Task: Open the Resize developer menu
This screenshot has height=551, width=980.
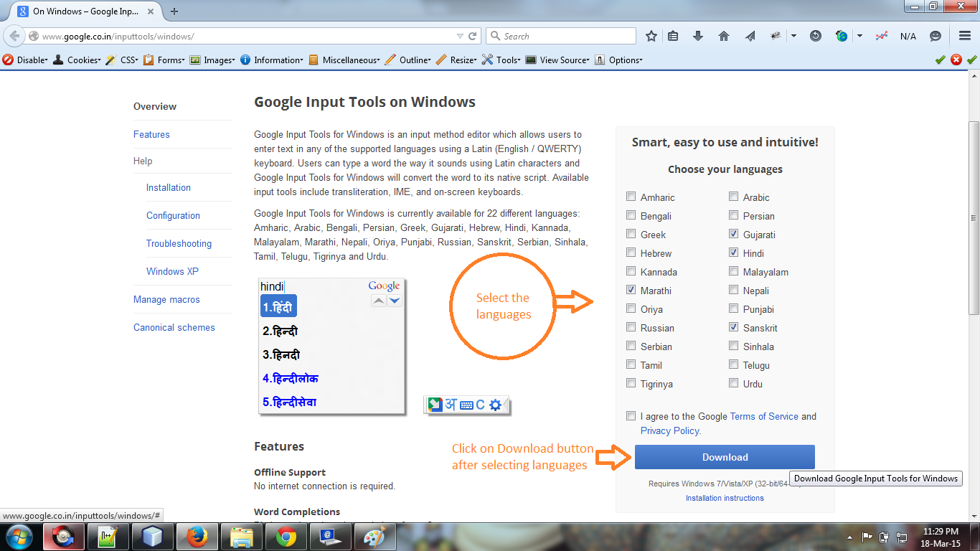Action: [x=456, y=60]
